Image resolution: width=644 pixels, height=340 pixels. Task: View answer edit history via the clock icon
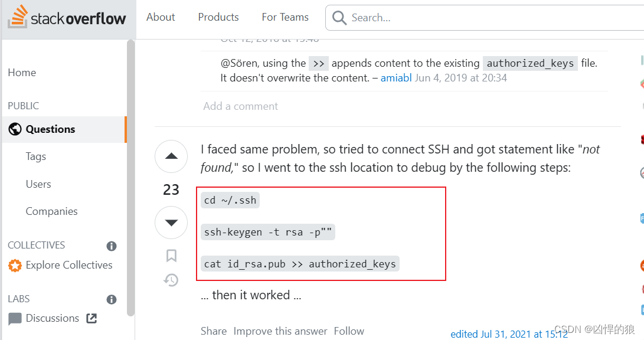coord(171,280)
